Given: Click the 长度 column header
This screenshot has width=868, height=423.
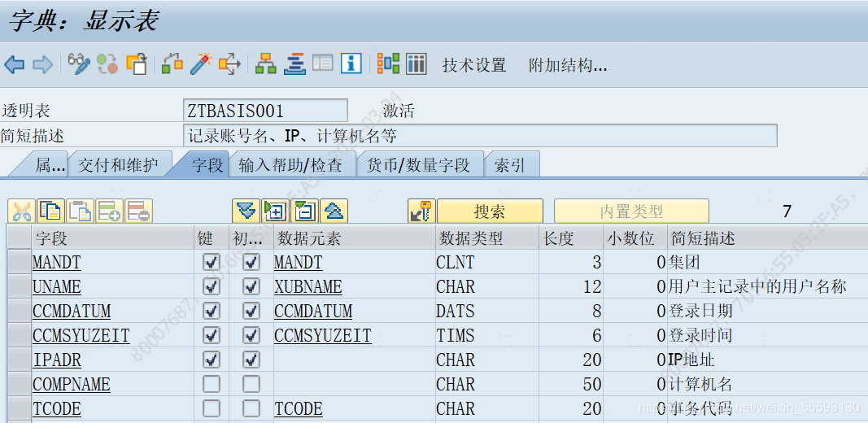Looking at the screenshot, I should 571,238.
